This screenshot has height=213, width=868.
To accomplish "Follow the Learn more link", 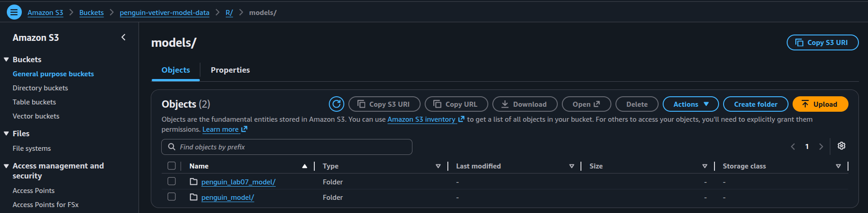I will tap(220, 129).
